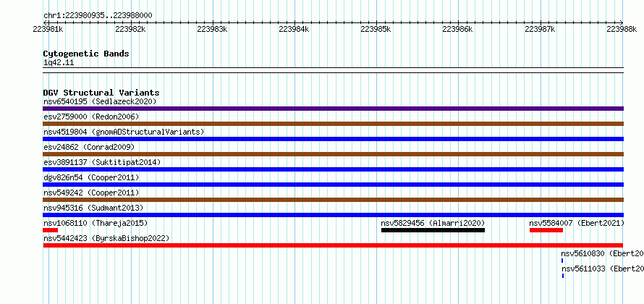Click variant label nsv5584007 (Ebert2021)
This screenshot has width=644, height=304.
[577, 223]
